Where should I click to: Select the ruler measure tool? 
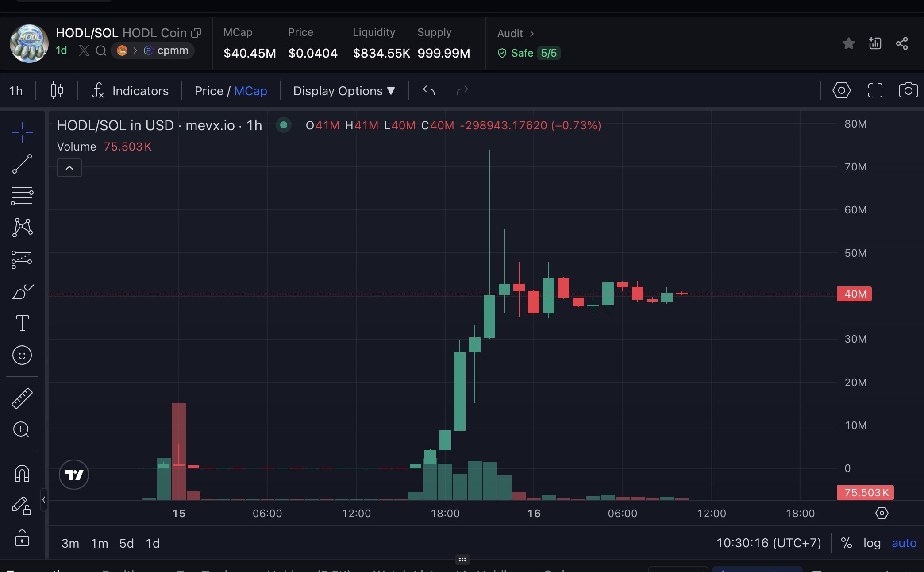(x=22, y=398)
